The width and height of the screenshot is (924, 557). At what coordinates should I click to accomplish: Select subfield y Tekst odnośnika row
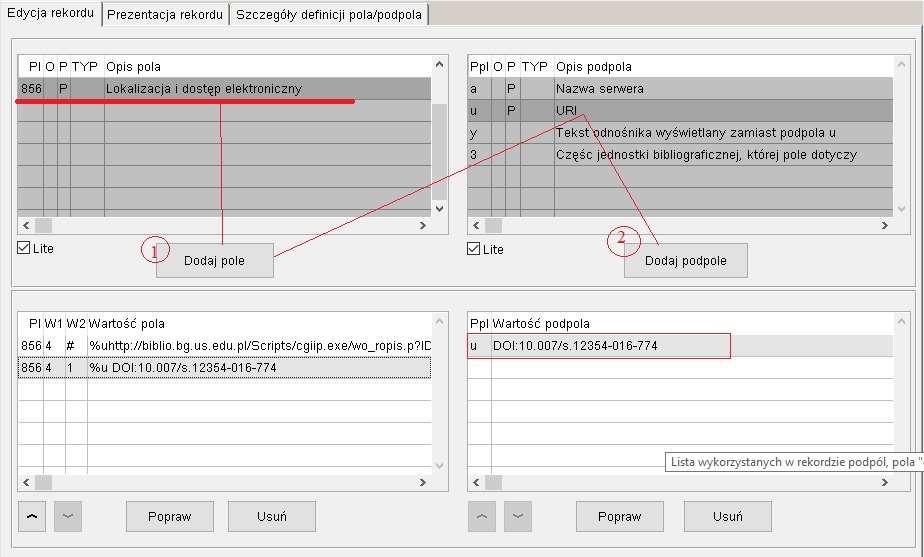(680, 133)
